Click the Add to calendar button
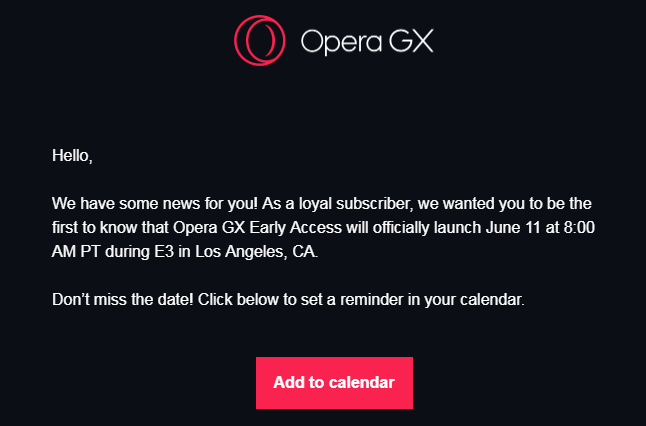The width and height of the screenshot is (646, 426). (334, 383)
